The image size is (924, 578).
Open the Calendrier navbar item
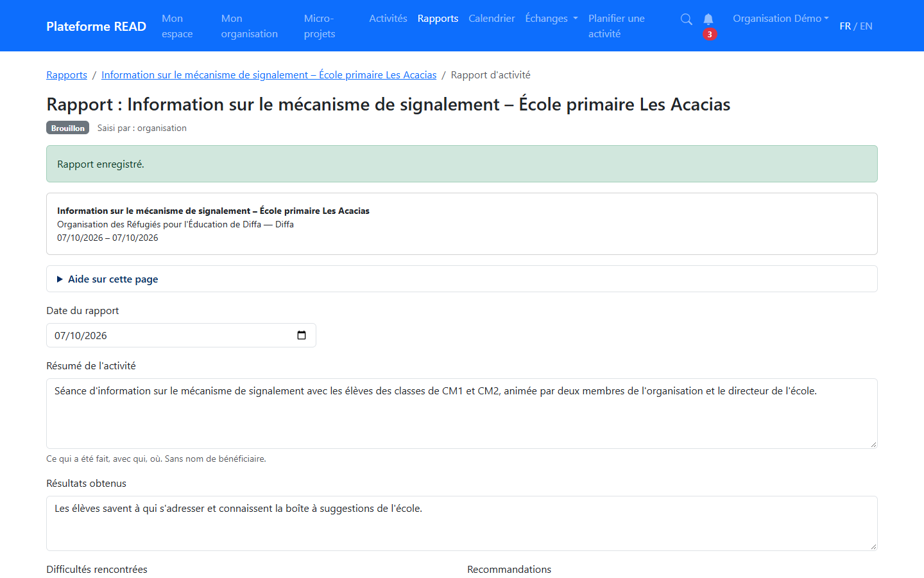pyautogui.click(x=492, y=19)
